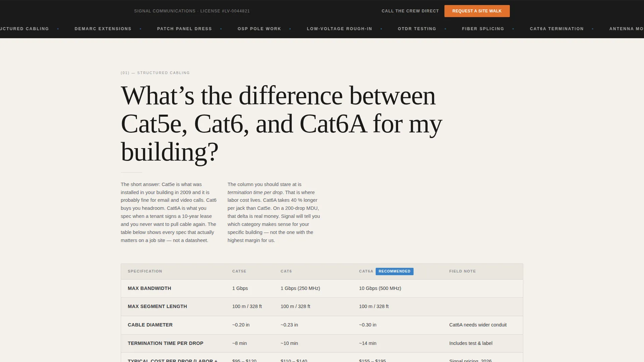Select the OTDR Testing item
Screen dimensions: 644x362
tap(417, 29)
